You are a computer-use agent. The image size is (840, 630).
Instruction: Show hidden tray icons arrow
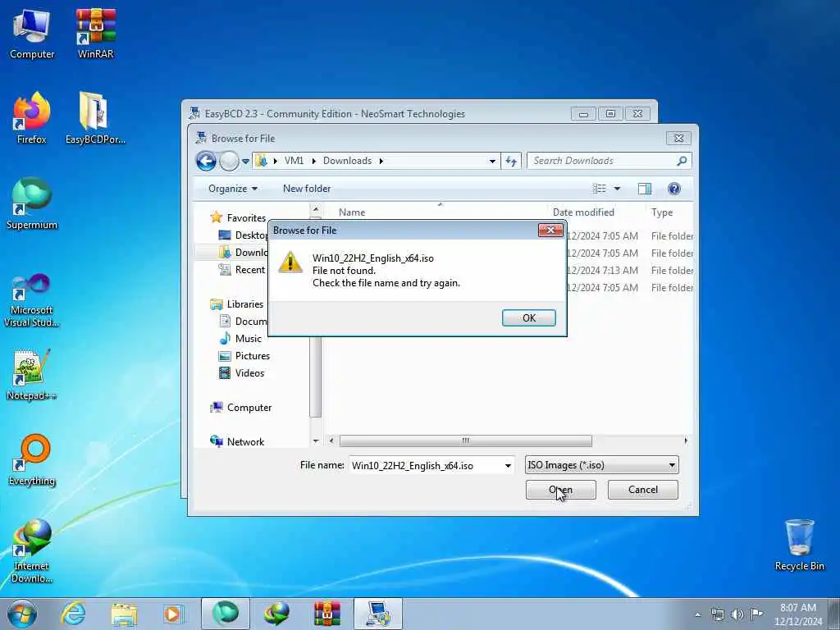pyautogui.click(x=697, y=614)
